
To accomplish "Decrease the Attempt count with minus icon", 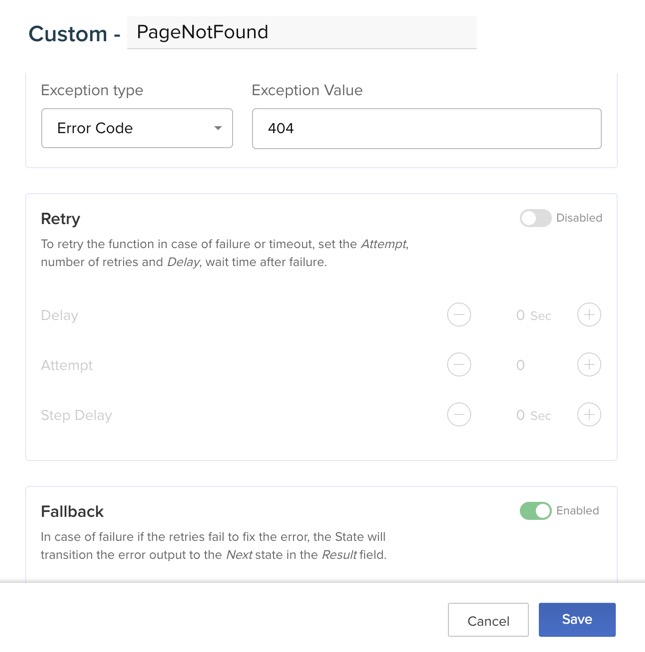I will [x=459, y=365].
